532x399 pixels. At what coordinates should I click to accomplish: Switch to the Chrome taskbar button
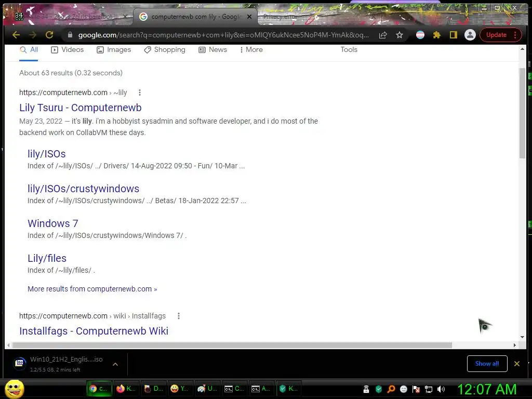pos(99,389)
